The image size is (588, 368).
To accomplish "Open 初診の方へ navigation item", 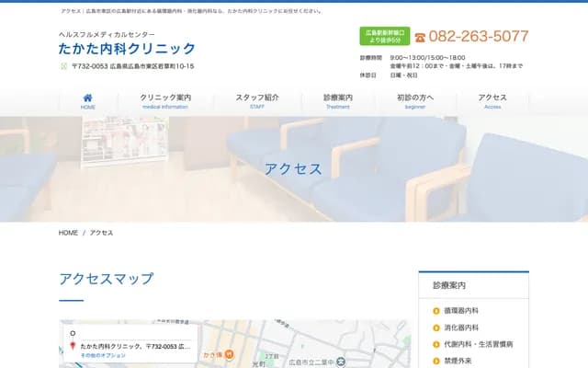I will (415, 101).
